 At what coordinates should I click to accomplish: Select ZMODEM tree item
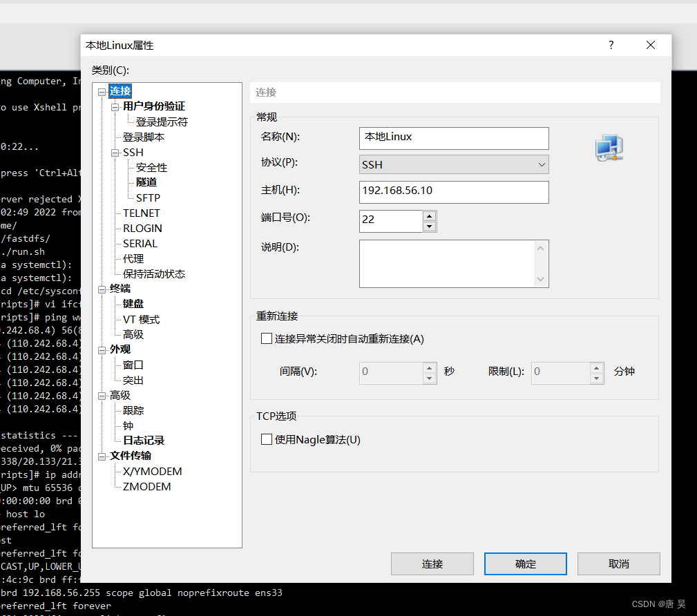(x=146, y=487)
